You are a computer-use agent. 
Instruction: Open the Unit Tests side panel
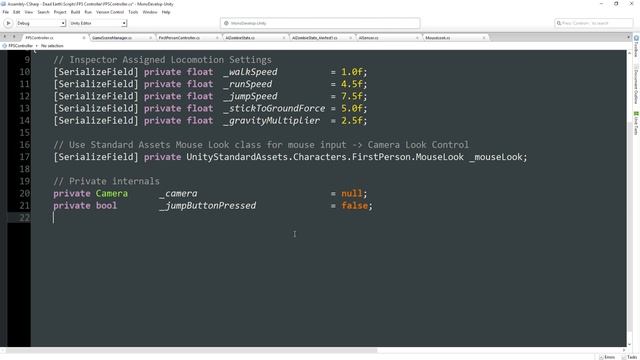(x=636, y=123)
